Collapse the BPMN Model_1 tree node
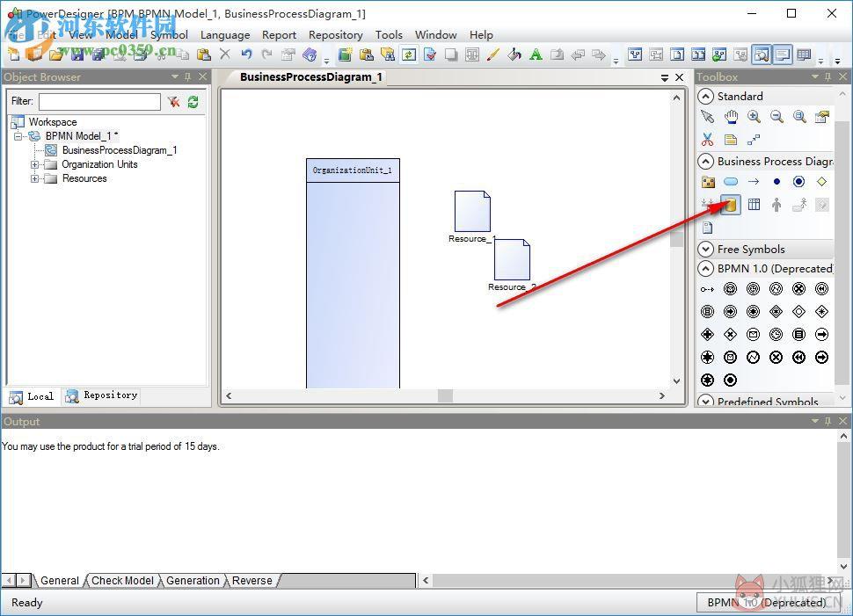The image size is (853, 616). point(18,136)
